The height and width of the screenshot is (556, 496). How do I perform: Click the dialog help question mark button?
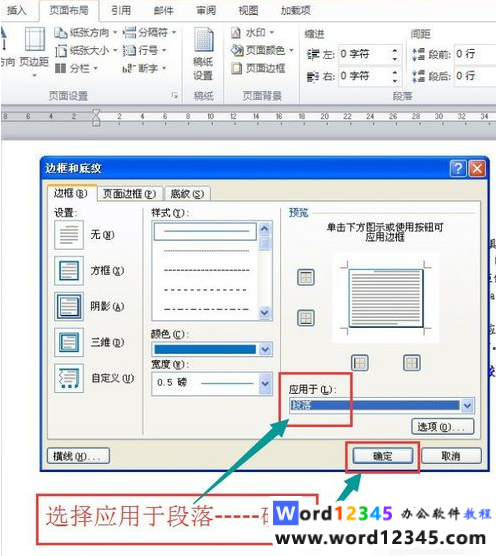(x=458, y=168)
